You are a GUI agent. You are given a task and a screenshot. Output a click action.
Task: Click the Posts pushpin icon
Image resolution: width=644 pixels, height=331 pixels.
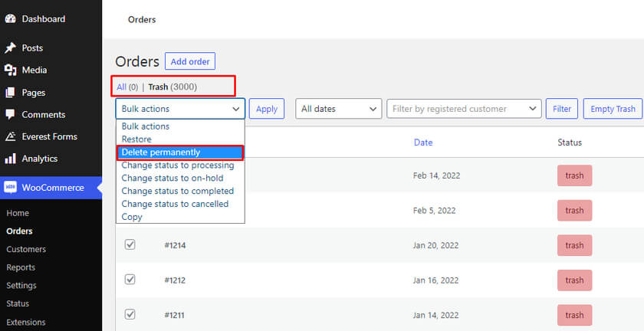(x=10, y=48)
